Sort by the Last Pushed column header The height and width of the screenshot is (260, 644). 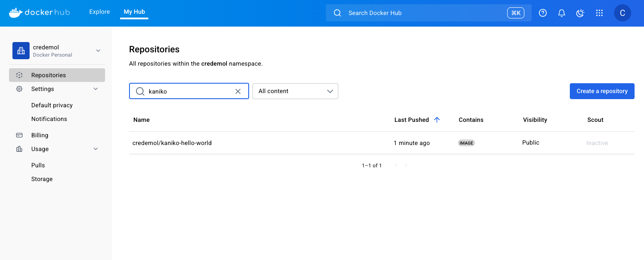(x=412, y=120)
